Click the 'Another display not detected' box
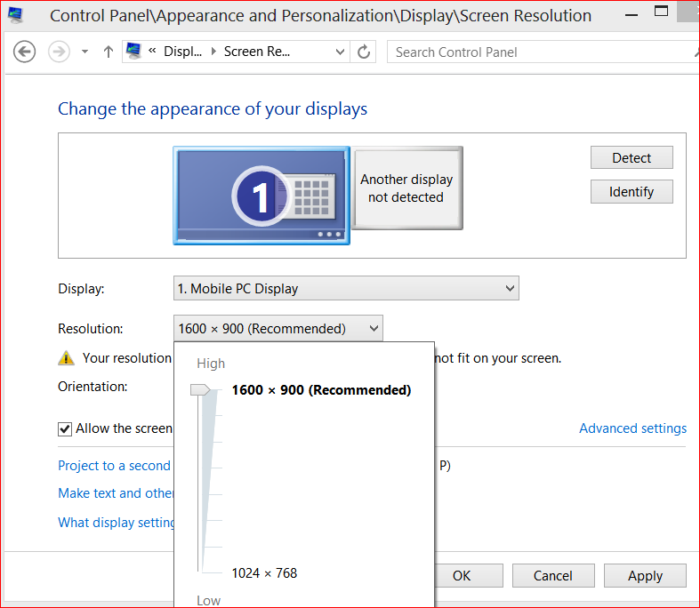The height and width of the screenshot is (608, 700). pyautogui.click(x=406, y=188)
